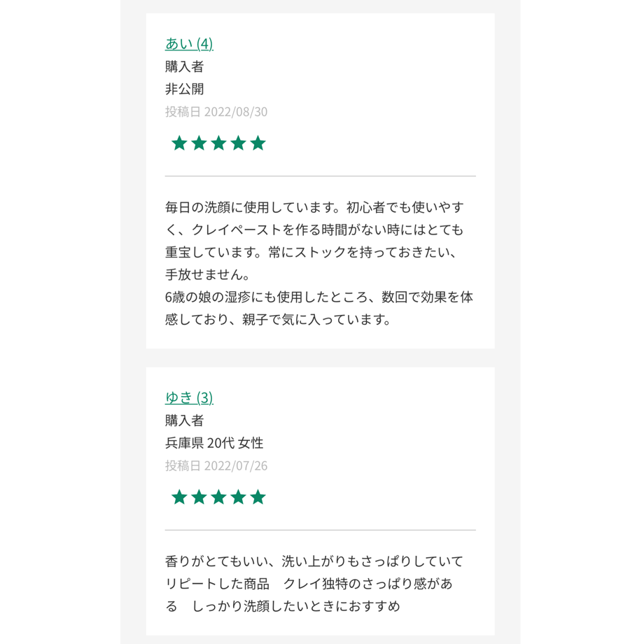Viewport: 644px width, 644px height.
Task: Click third star in あい's rating
Action: click(x=218, y=143)
